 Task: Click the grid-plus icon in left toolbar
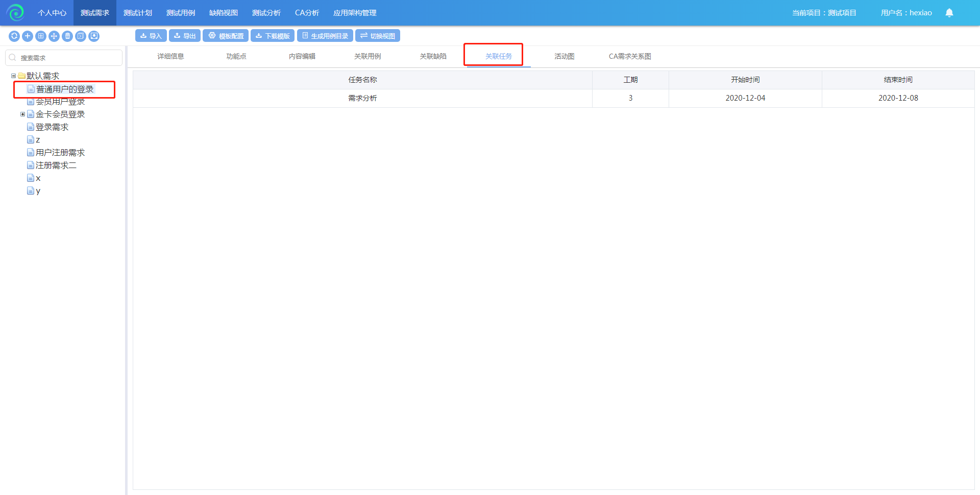pyautogui.click(x=41, y=36)
